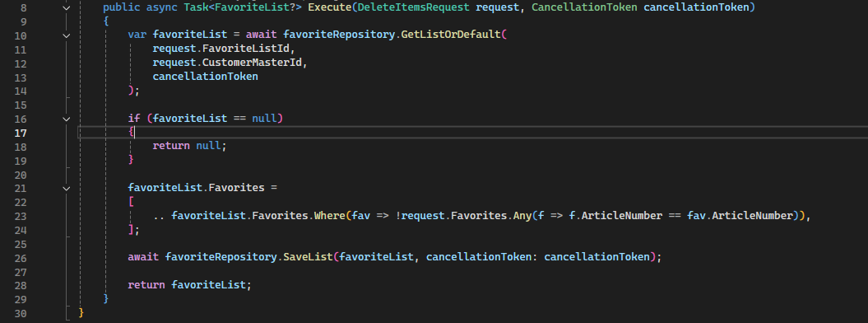
Task: Click cancellationToken argument on line 13
Action: point(206,77)
